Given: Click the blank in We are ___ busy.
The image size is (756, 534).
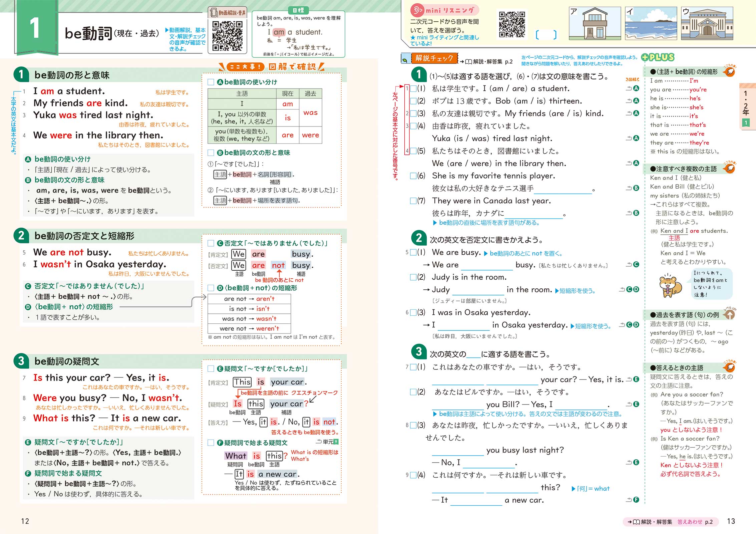Looking at the screenshot, I should point(487,266).
